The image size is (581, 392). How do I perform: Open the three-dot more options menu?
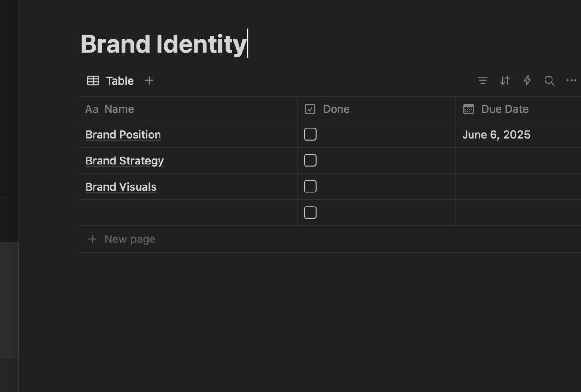tap(571, 81)
